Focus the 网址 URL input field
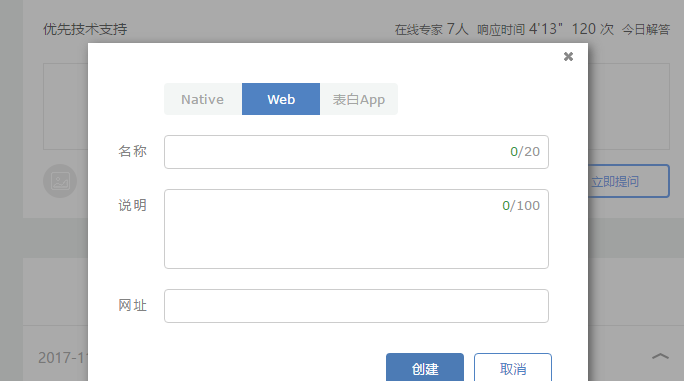 tap(356, 306)
